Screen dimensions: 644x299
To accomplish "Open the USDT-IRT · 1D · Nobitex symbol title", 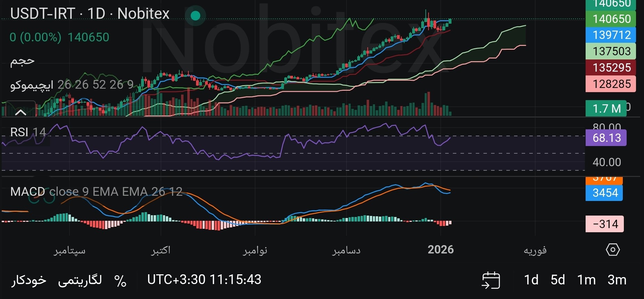I will [90, 14].
